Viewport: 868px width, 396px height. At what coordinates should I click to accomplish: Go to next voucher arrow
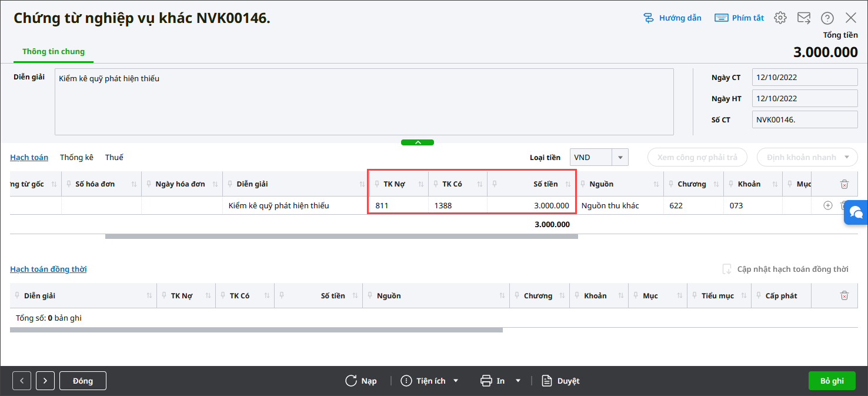(x=45, y=381)
